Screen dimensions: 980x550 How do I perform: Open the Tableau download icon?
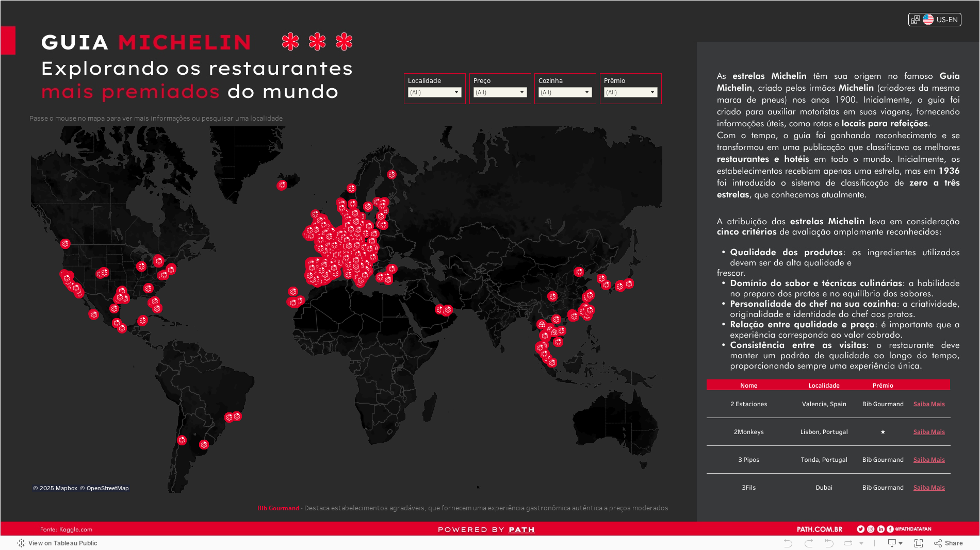[892, 543]
